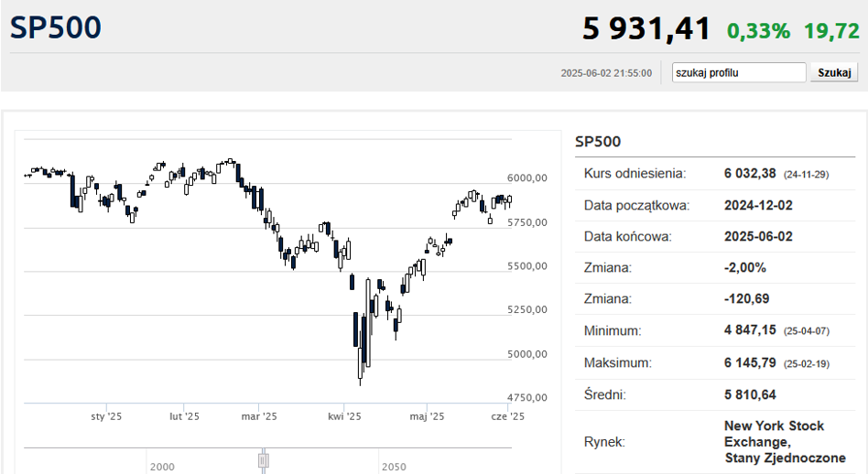Click the 'Maksimum:' label
This screenshot has height=474, width=868.
[x=618, y=363]
